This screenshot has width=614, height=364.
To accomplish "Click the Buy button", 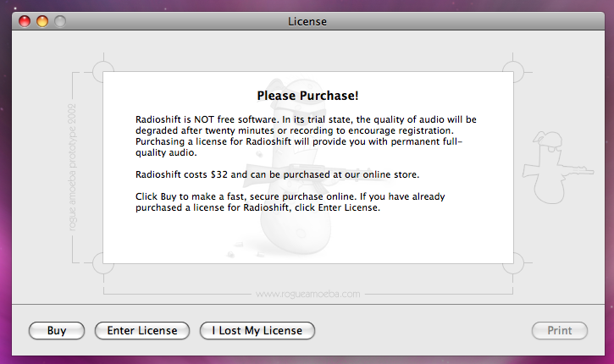I will point(57,331).
